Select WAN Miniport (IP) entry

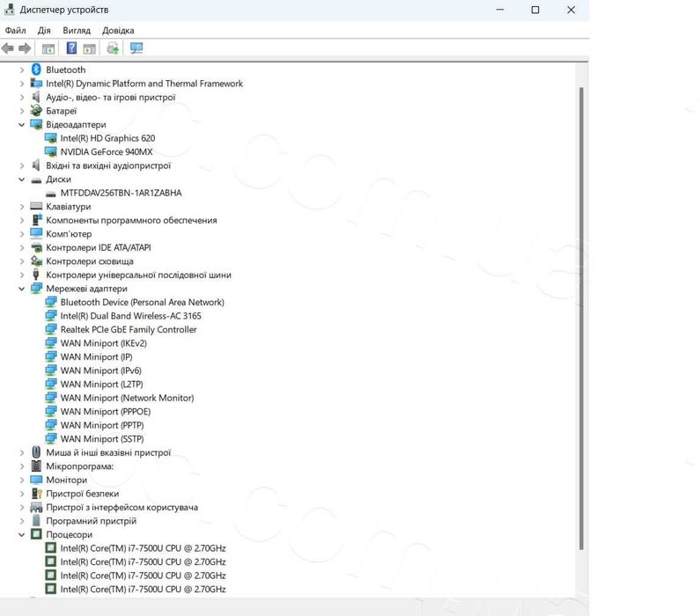(x=97, y=357)
